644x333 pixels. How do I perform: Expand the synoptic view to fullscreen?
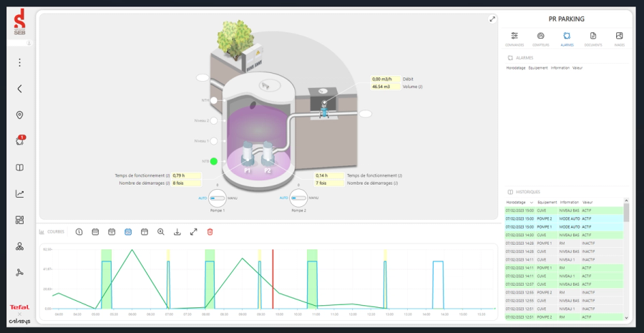coord(492,19)
